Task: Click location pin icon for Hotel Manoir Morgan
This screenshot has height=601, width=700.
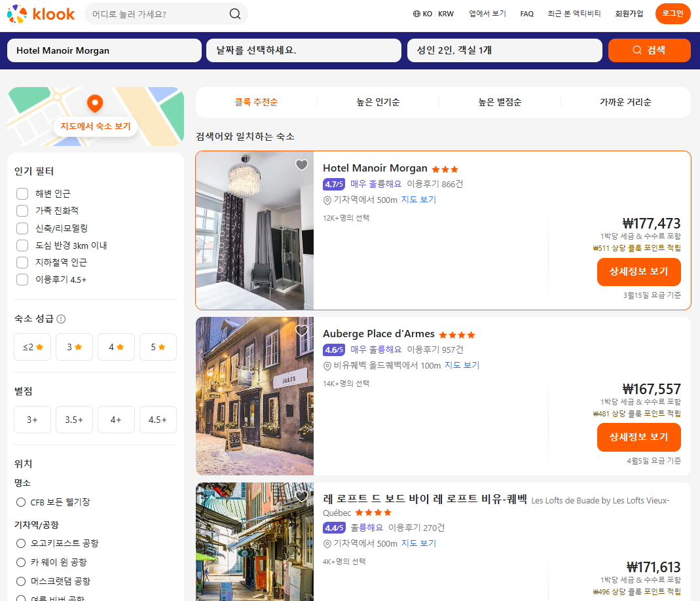Action: [x=327, y=200]
